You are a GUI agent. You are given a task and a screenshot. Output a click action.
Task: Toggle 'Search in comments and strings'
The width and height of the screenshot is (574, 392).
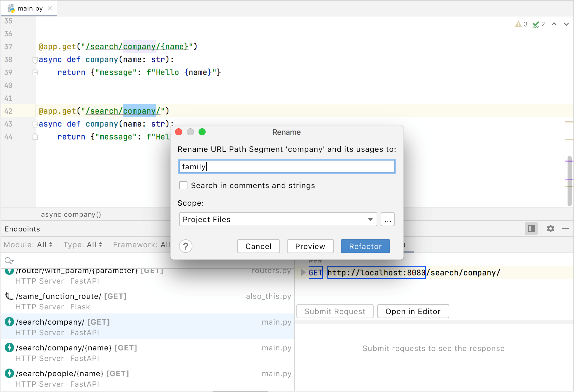(x=183, y=185)
